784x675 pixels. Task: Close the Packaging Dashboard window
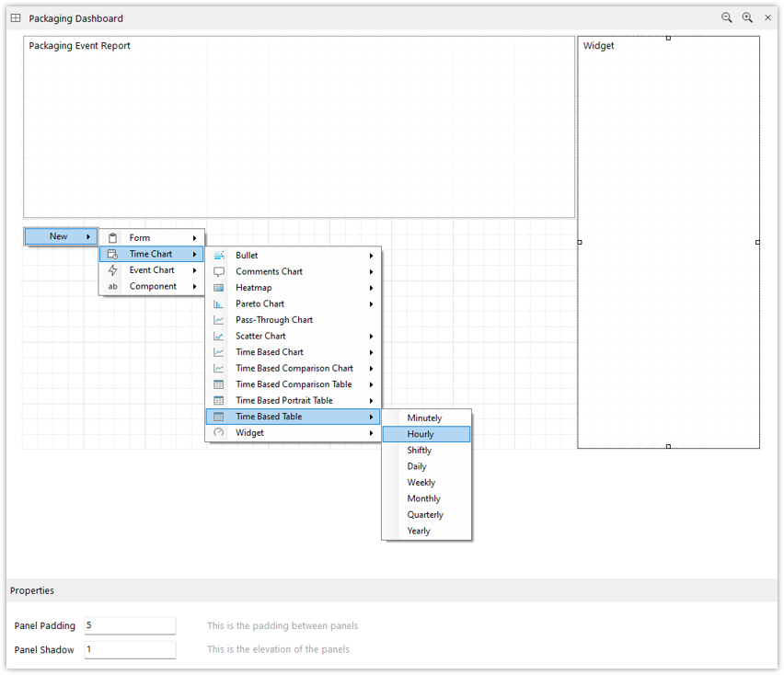click(768, 18)
